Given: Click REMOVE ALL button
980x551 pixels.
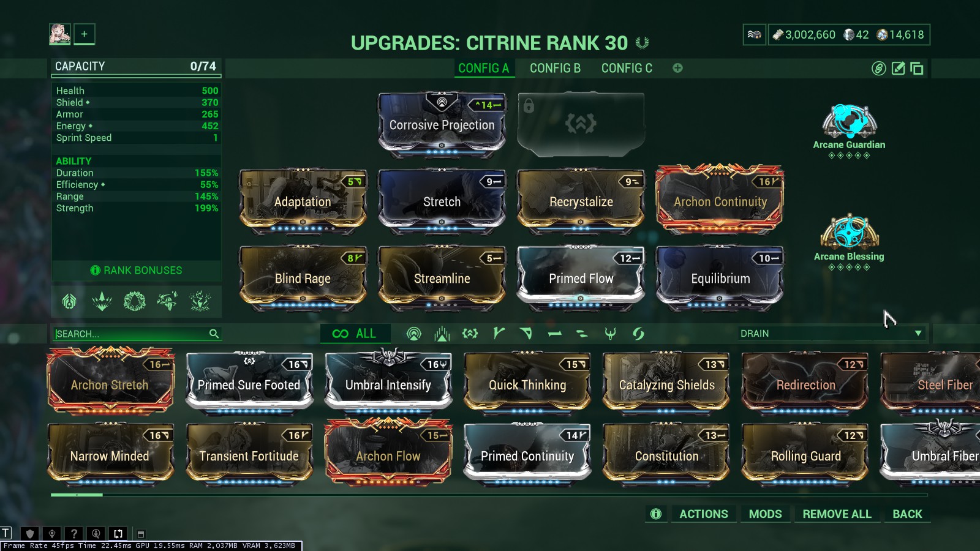Looking at the screenshot, I should [x=837, y=514].
